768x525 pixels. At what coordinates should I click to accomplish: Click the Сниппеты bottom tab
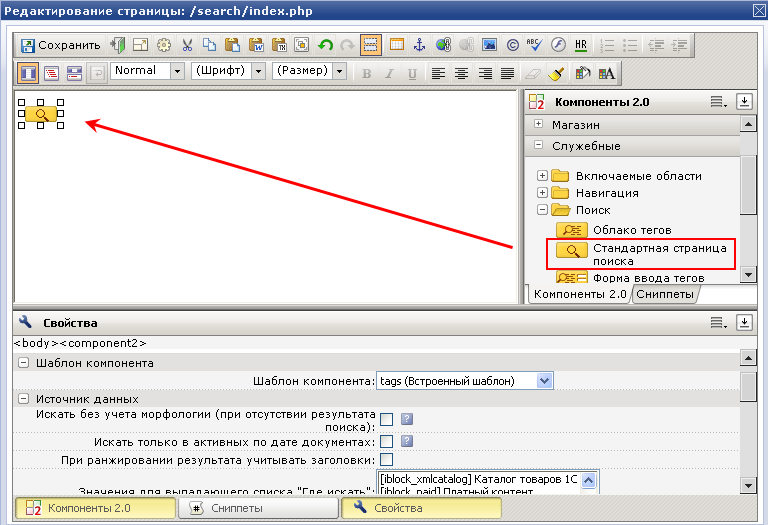click(x=258, y=508)
